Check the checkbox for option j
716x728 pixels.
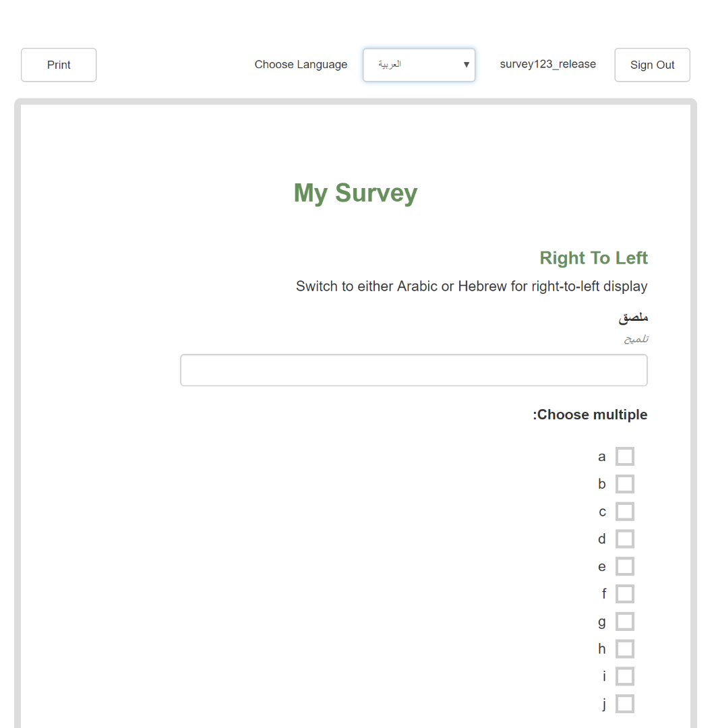pos(625,704)
